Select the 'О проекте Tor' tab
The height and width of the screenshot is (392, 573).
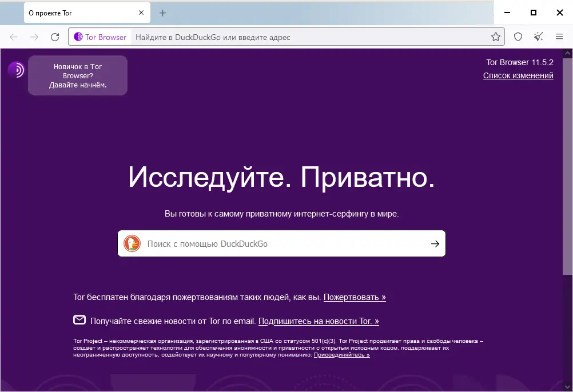(87, 13)
